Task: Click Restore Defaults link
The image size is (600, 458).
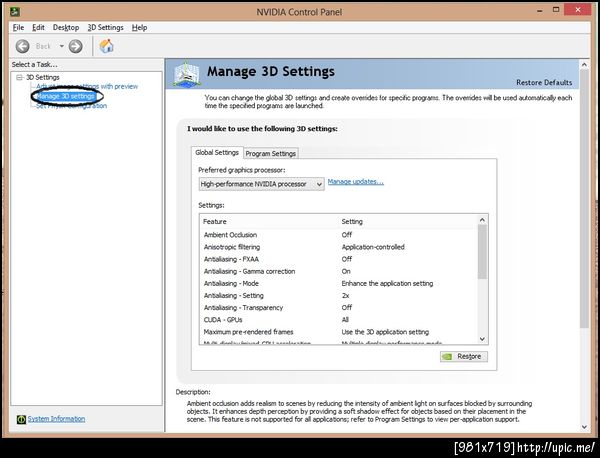Action: click(x=544, y=82)
